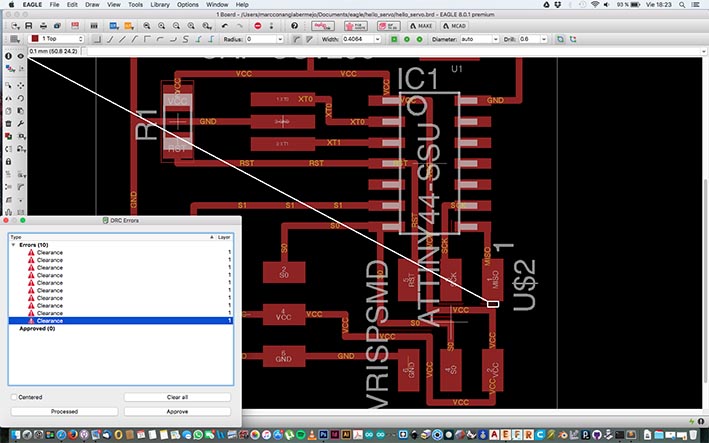Select the Rotate tool icon

pyautogui.click(x=21, y=98)
